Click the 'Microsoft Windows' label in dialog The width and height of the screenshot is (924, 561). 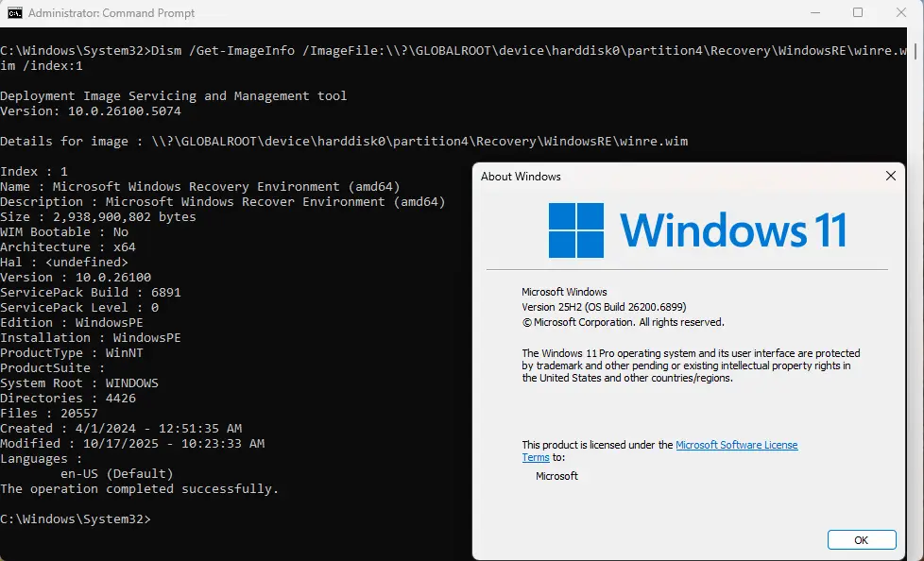[564, 292]
